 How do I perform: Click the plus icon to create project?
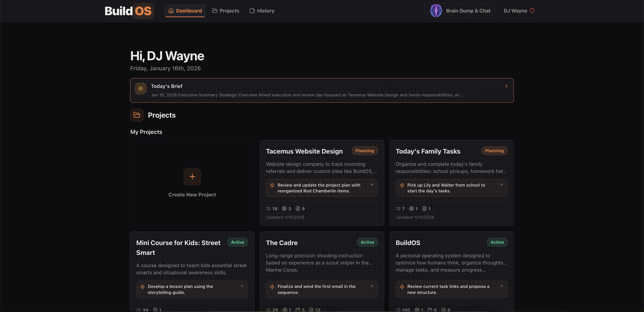point(192,177)
